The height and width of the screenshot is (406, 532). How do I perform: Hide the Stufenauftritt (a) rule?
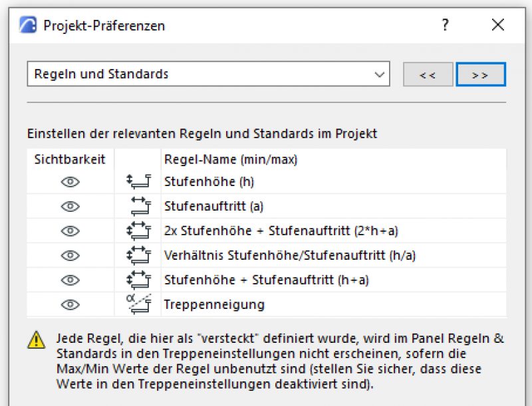[70, 206]
